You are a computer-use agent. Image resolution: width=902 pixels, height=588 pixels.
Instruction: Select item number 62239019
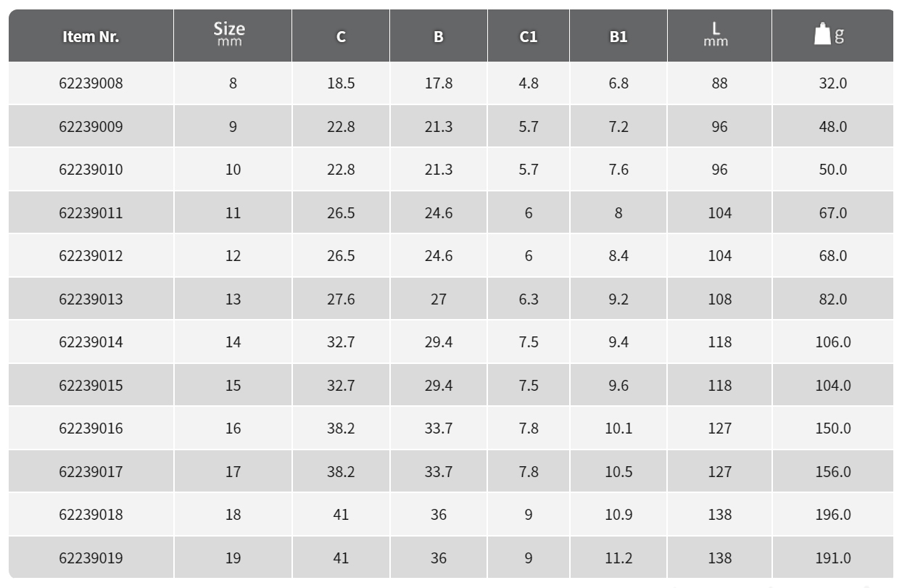[x=91, y=558]
